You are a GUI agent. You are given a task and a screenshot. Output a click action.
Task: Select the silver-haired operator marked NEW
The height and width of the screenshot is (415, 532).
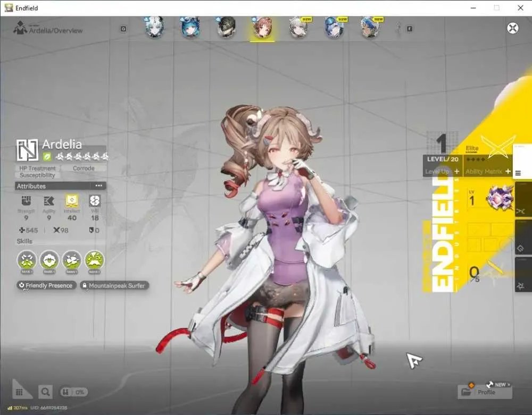[x=298, y=28]
